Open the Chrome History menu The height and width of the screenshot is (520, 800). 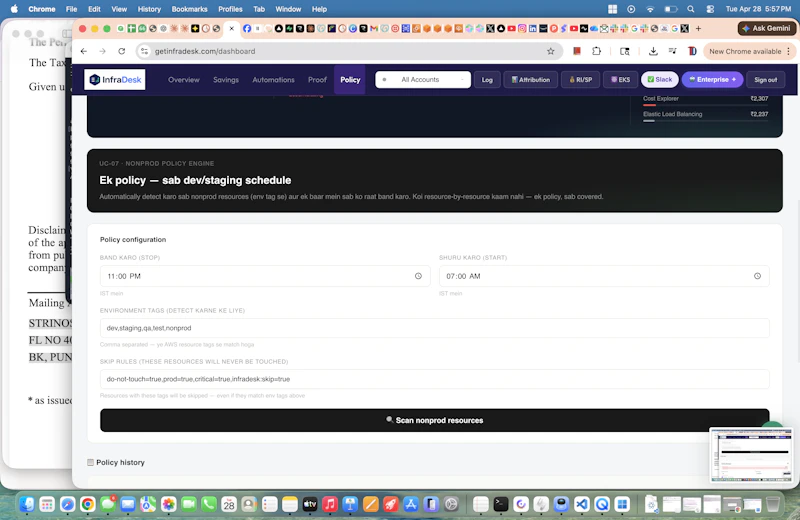coord(149,9)
